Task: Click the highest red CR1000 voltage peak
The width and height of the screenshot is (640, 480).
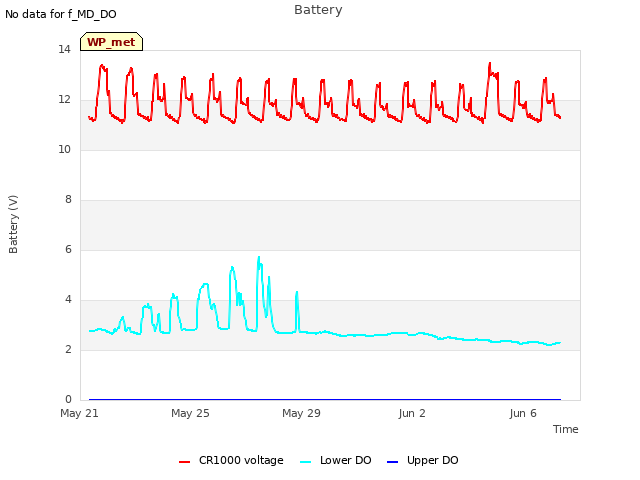Action: coord(490,63)
